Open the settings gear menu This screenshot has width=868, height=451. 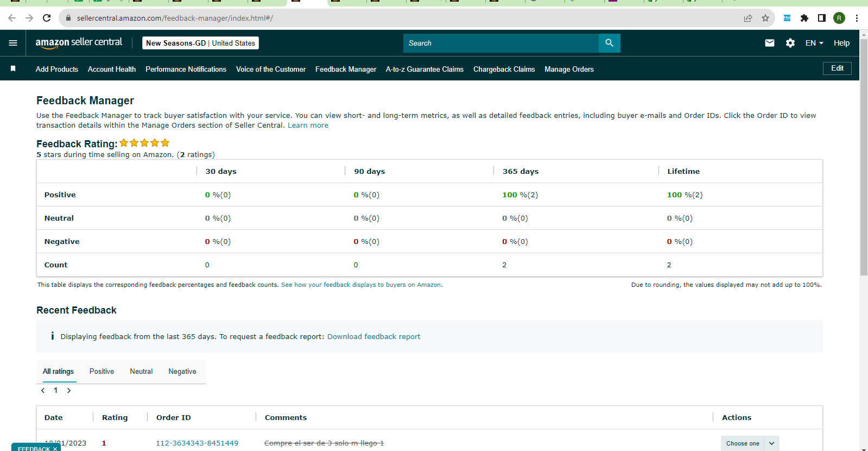pos(790,43)
